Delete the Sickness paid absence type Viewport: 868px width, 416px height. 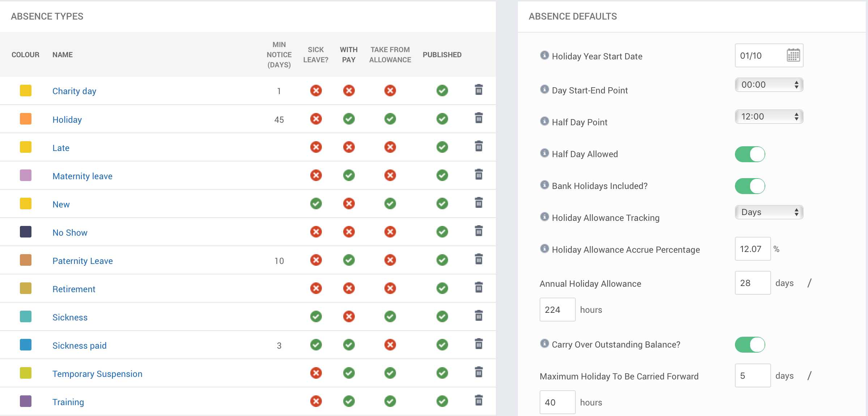coord(478,344)
